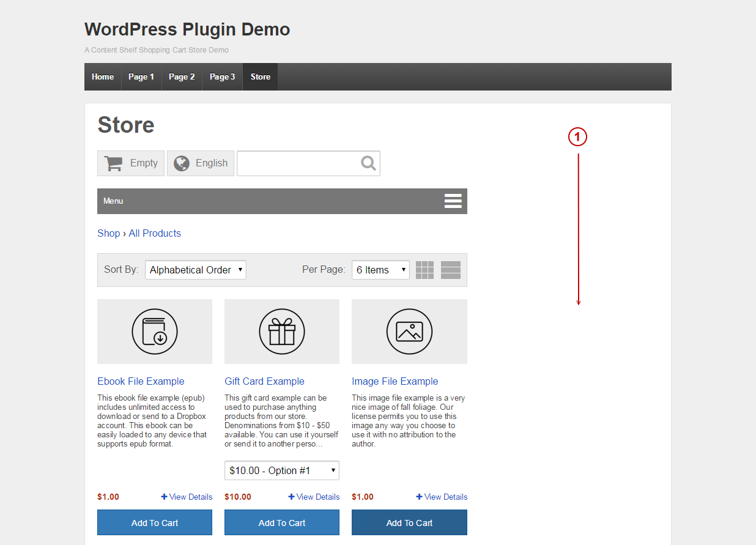Screen dimensions: 756x545
Task: Go to the Home menu item
Action: pos(103,76)
